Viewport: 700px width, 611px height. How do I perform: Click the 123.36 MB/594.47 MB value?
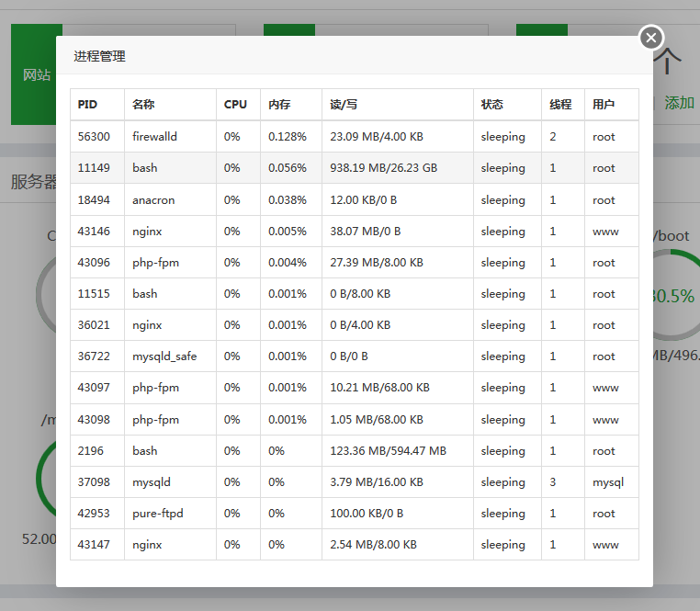click(x=388, y=451)
